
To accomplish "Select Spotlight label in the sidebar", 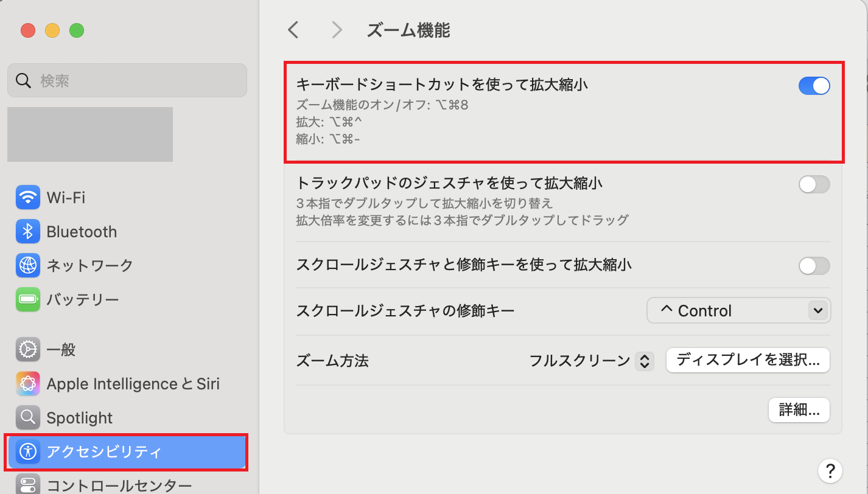I will click(x=80, y=418).
